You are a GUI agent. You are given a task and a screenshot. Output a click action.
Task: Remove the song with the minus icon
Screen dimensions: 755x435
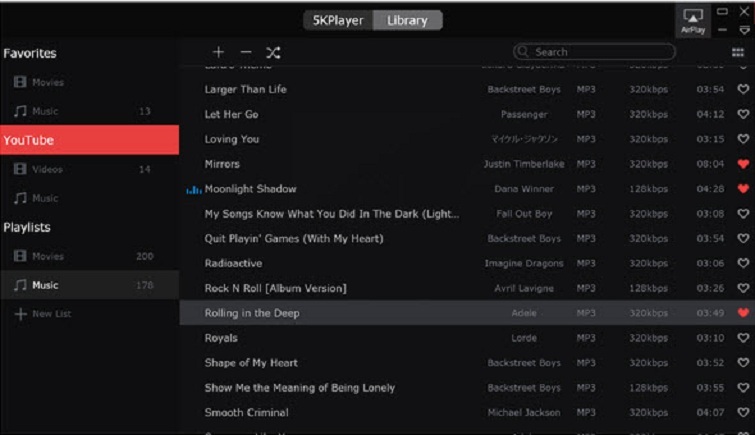(246, 52)
